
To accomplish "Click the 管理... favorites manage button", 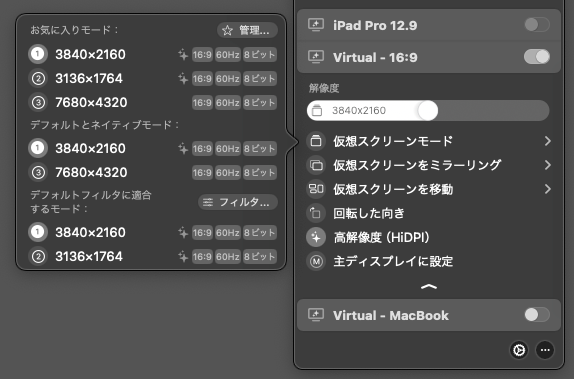I will 247,30.
